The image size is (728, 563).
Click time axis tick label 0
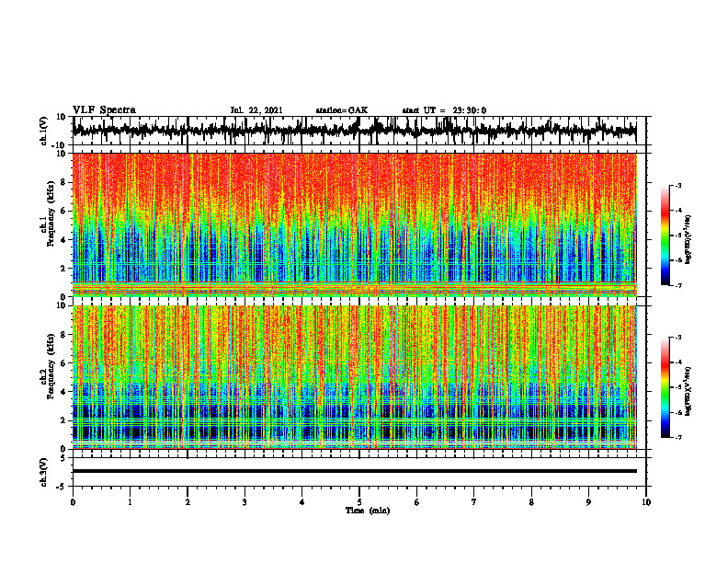pos(73,502)
